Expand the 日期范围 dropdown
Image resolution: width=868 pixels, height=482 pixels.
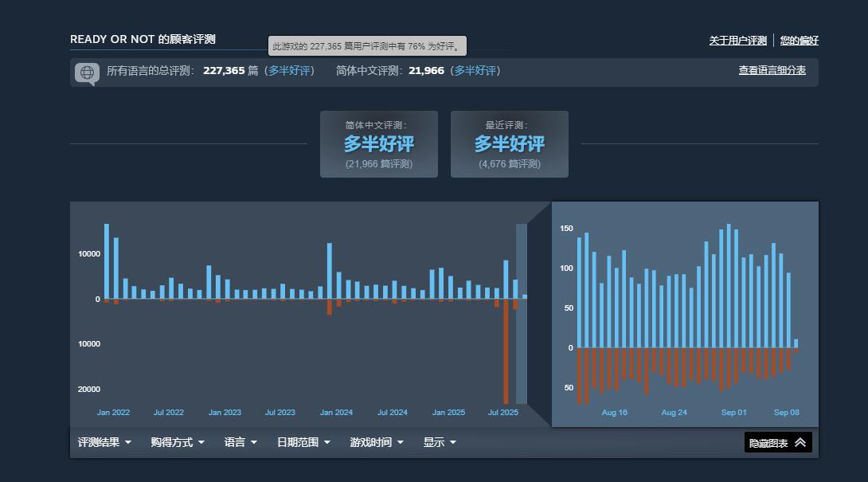coord(303,442)
